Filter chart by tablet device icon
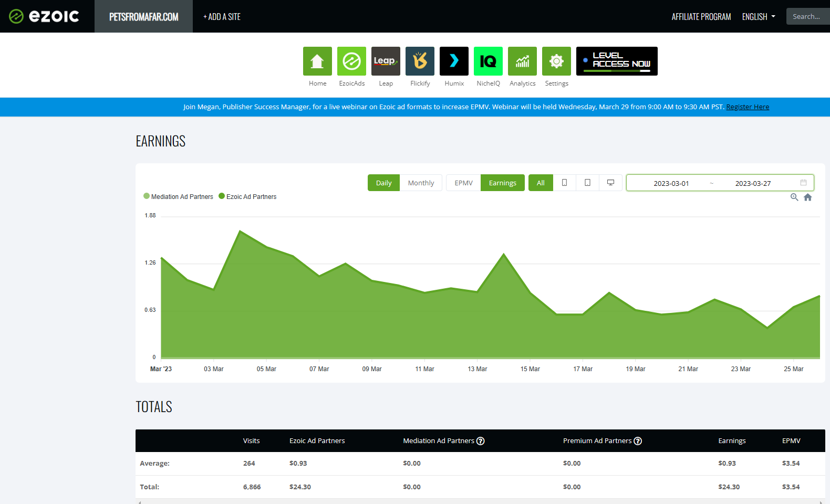The width and height of the screenshot is (830, 504). tap(587, 183)
